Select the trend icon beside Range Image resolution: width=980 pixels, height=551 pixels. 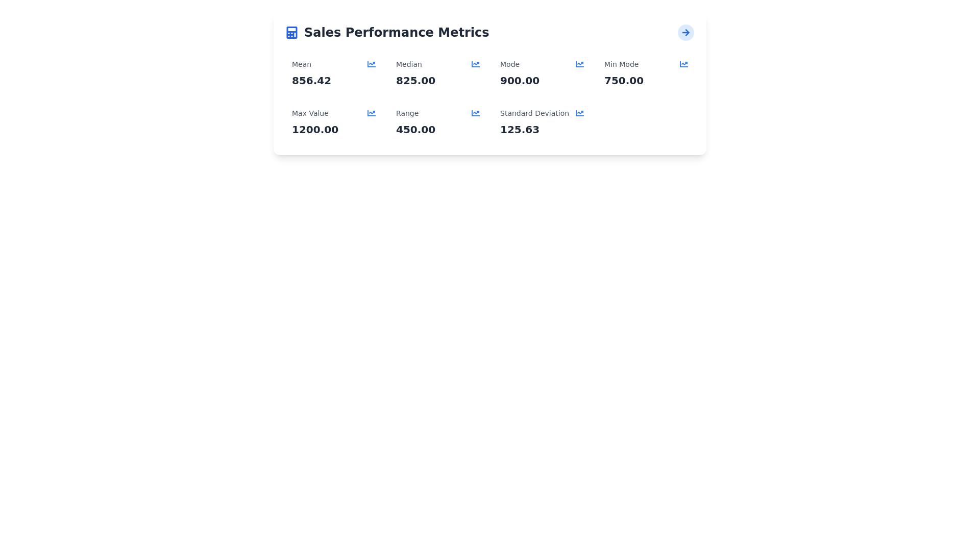475,113
